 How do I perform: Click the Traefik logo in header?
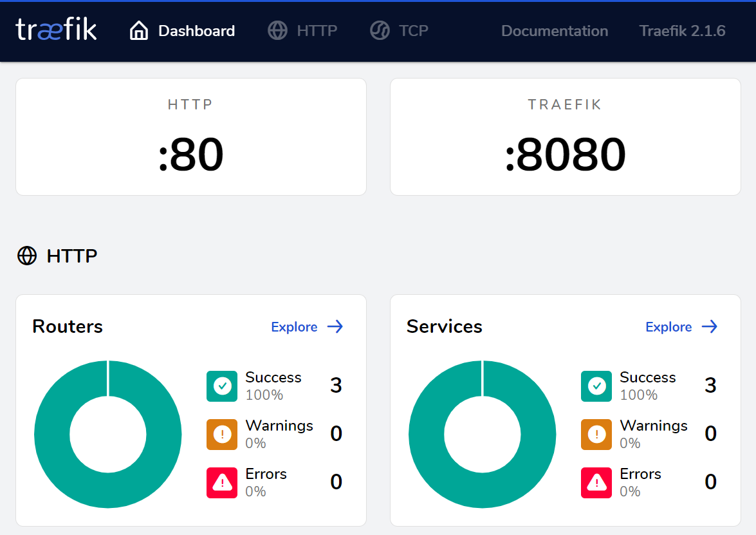click(x=57, y=30)
